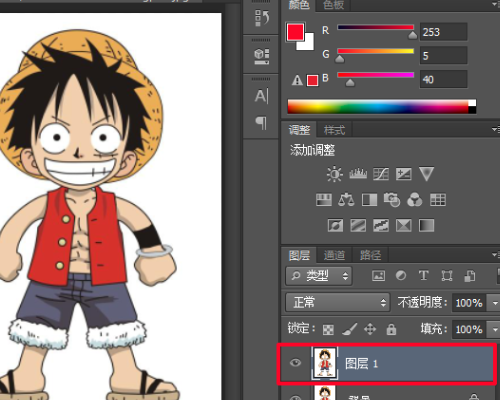Click the R channel slider

coord(376,28)
